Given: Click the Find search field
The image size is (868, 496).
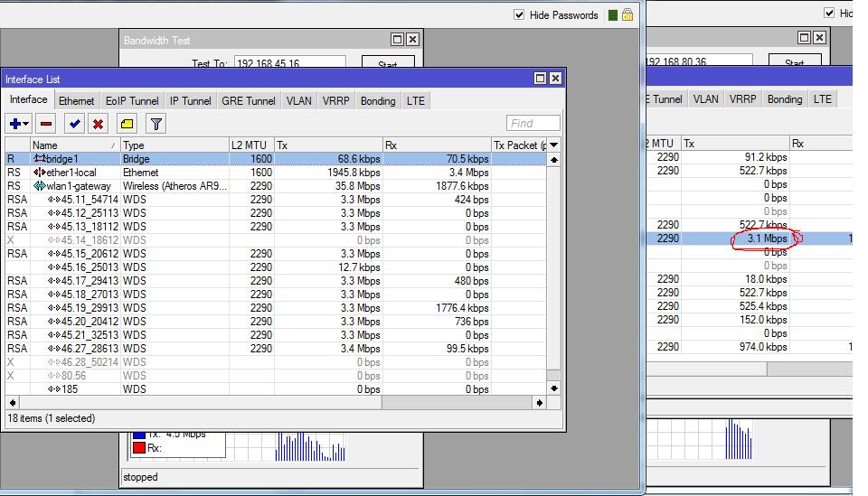Looking at the screenshot, I should pos(533,124).
